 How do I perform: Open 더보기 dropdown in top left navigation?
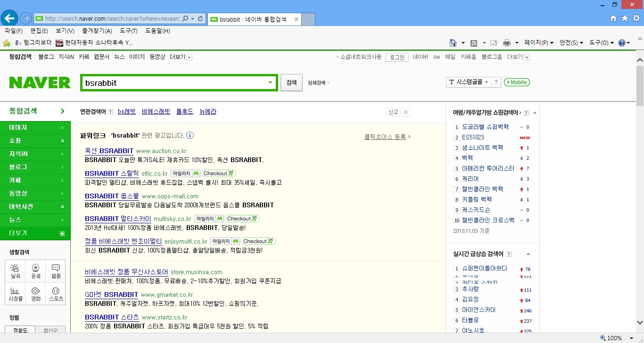(181, 57)
